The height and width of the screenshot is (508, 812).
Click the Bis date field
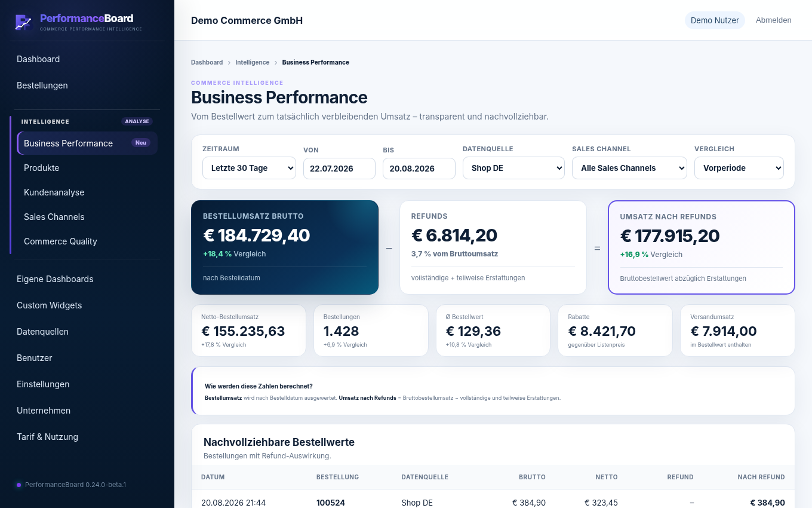(419, 169)
